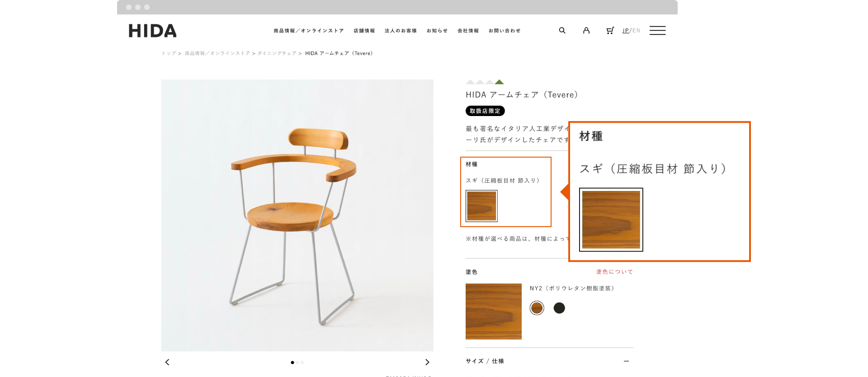The width and height of the screenshot is (868, 377).
Task: Open the user account icon
Action: (586, 30)
